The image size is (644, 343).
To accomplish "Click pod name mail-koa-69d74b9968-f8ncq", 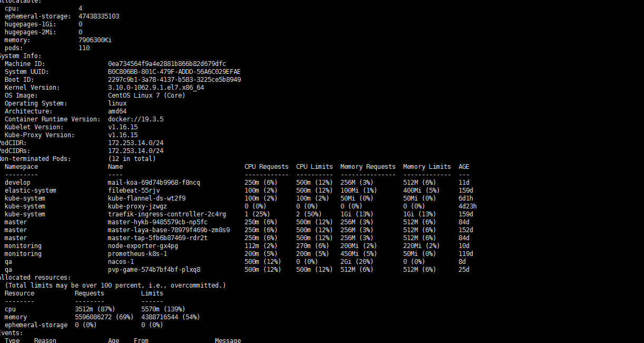I will coord(154,183).
